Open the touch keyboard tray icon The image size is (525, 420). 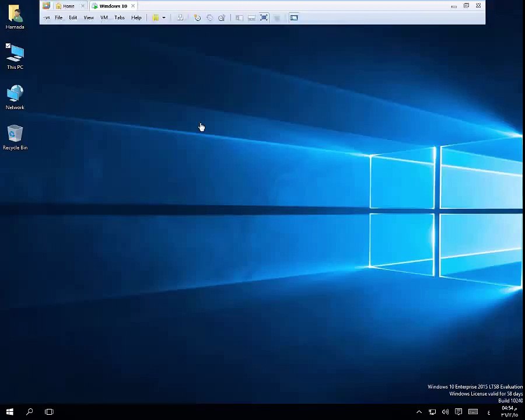473,412
